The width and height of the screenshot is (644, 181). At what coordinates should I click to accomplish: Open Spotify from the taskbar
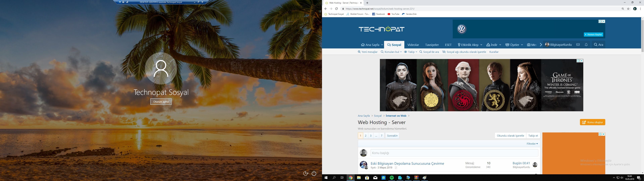tap(392, 178)
